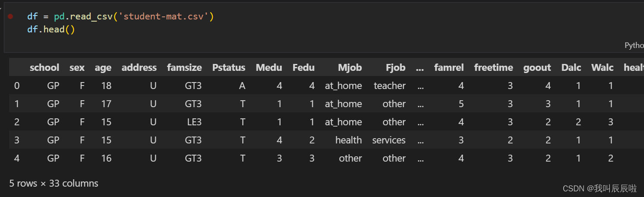Viewport: 644px width, 197px height.
Task: Select the goout column header
Action: (537, 67)
